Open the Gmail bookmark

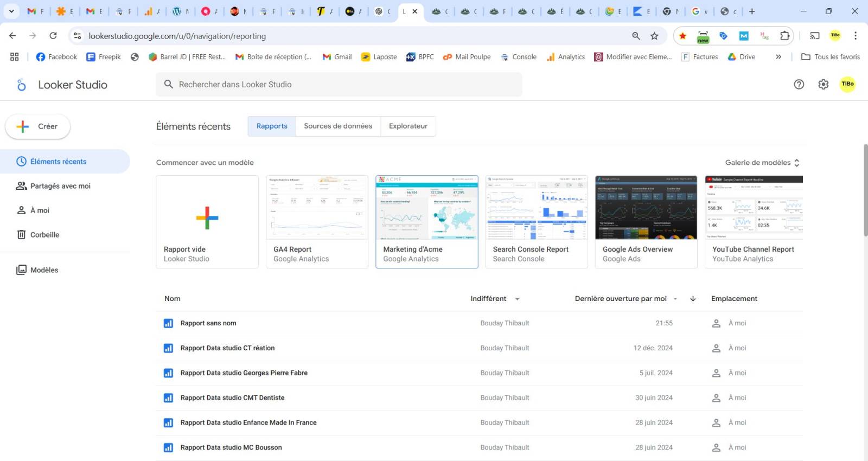tap(337, 57)
